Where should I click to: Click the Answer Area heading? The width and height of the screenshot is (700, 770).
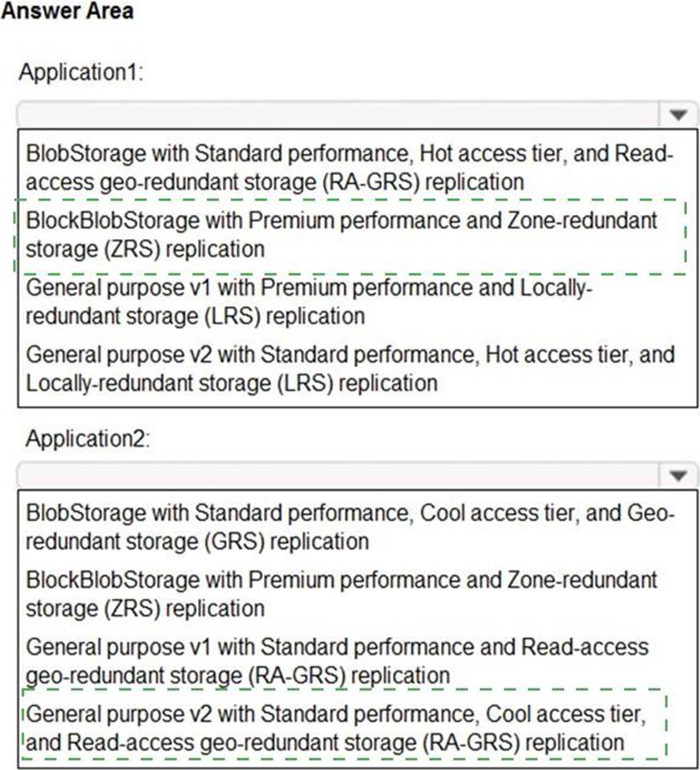pos(67,11)
